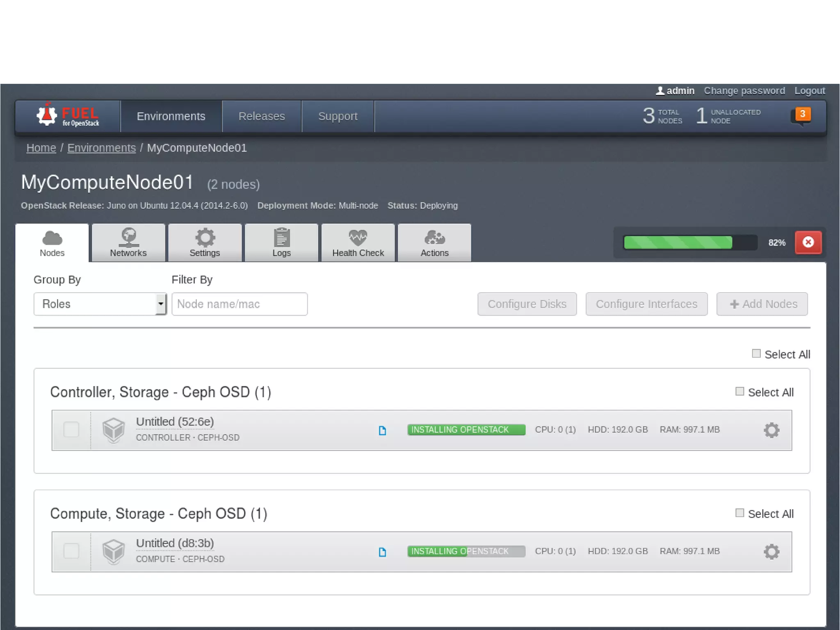The width and height of the screenshot is (840, 630).
Task: Open the Support menu
Action: click(338, 116)
